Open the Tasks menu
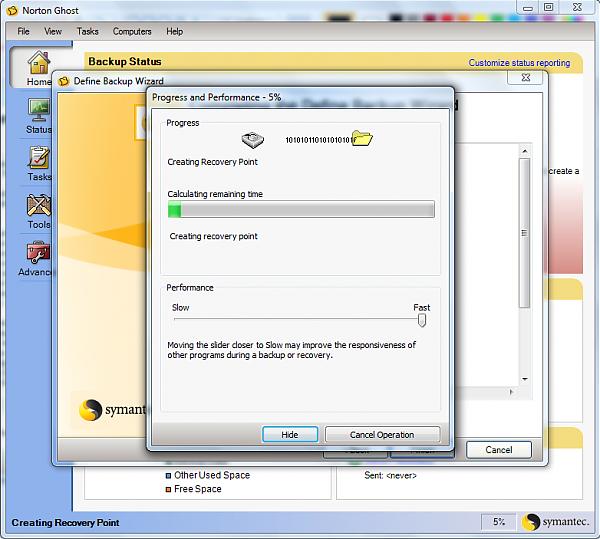Image resolution: width=600 pixels, height=539 pixels. click(88, 31)
